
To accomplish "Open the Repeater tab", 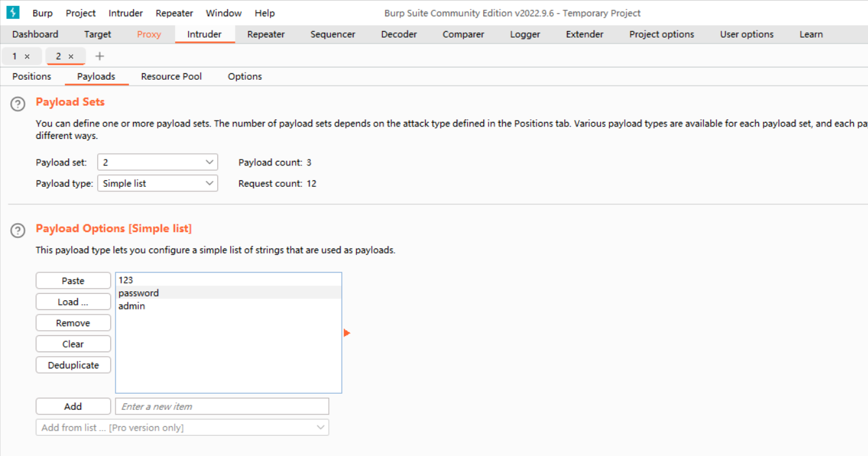I will (x=266, y=34).
